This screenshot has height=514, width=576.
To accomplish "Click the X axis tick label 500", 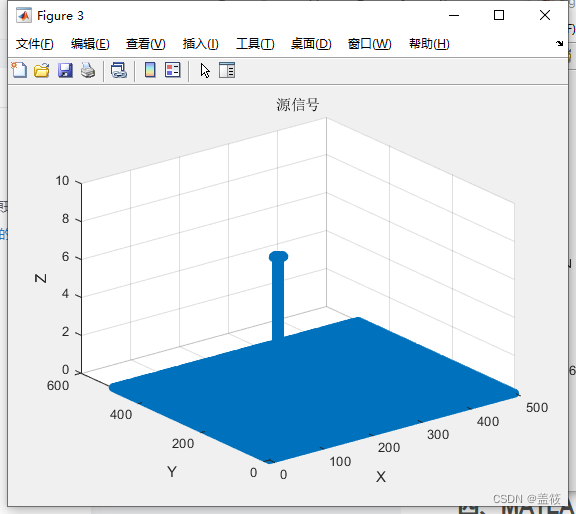I will (x=537, y=407).
